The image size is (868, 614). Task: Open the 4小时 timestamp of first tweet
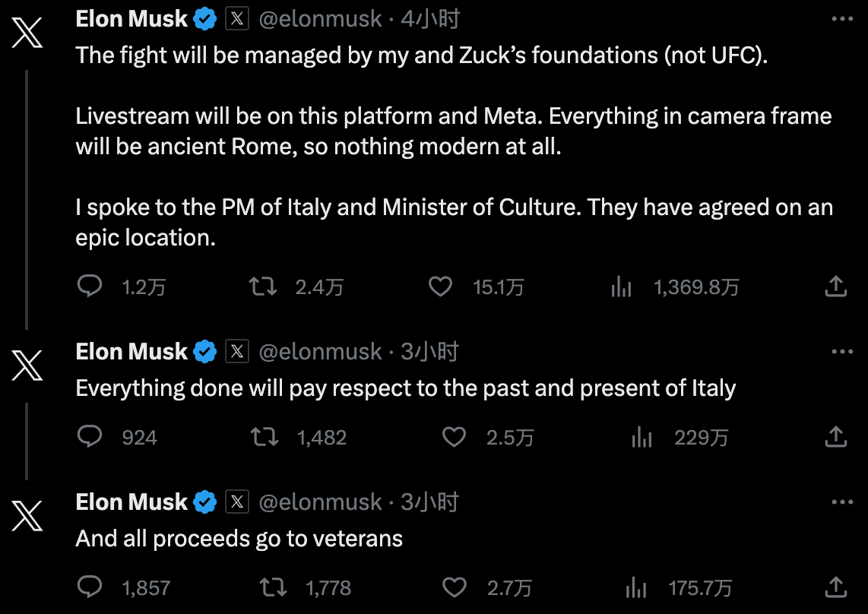coord(430,19)
